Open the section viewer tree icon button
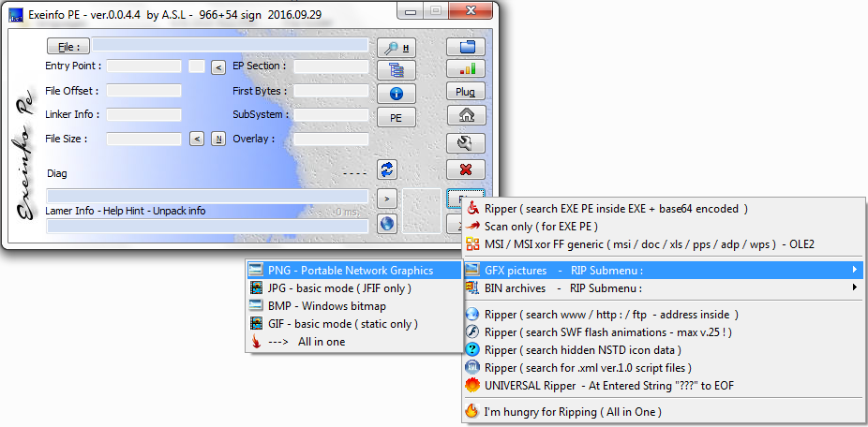 (396, 70)
